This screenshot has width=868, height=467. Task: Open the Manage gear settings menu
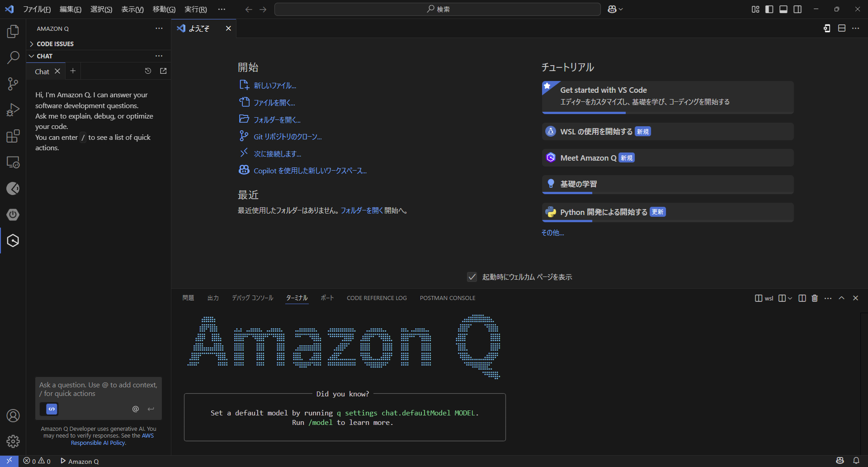tap(13, 441)
